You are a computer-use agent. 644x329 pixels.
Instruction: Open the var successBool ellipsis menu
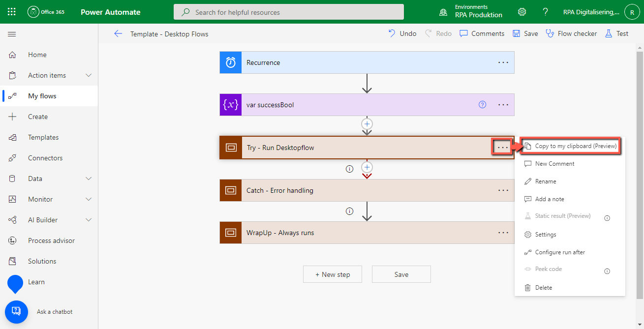coord(503,105)
